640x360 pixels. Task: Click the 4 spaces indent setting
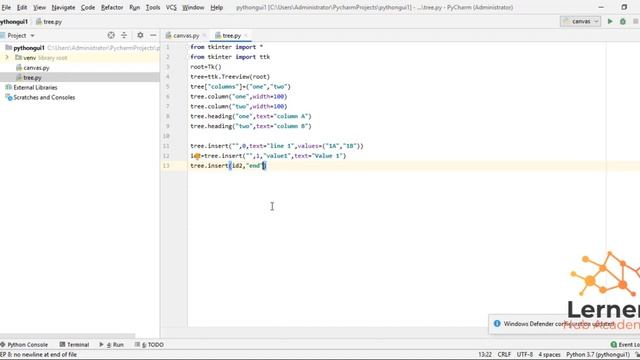(549, 355)
